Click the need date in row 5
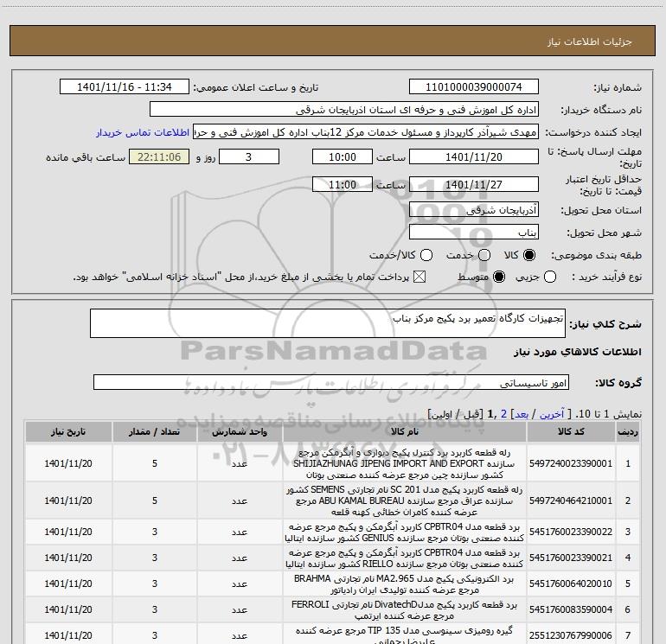 (68, 583)
